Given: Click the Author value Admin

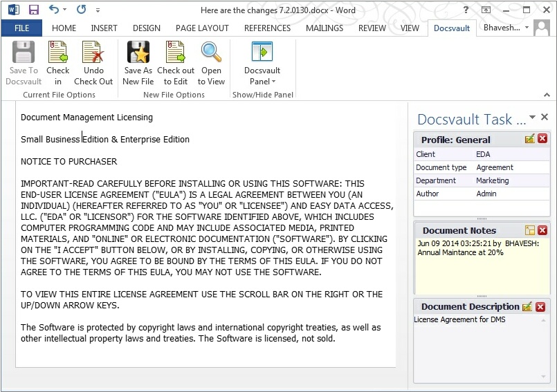Looking at the screenshot, I should (486, 194).
